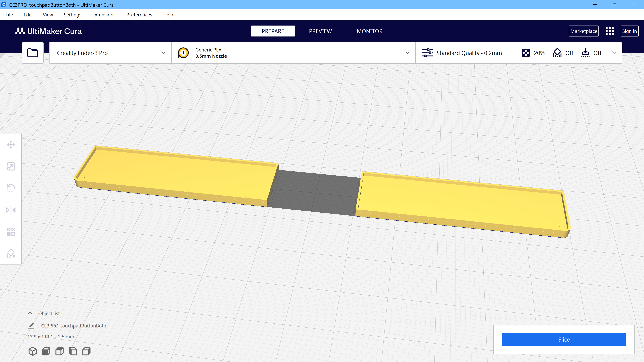644x362 pixels.
Task: Restore down the Cura window
Action: (614, 5)
